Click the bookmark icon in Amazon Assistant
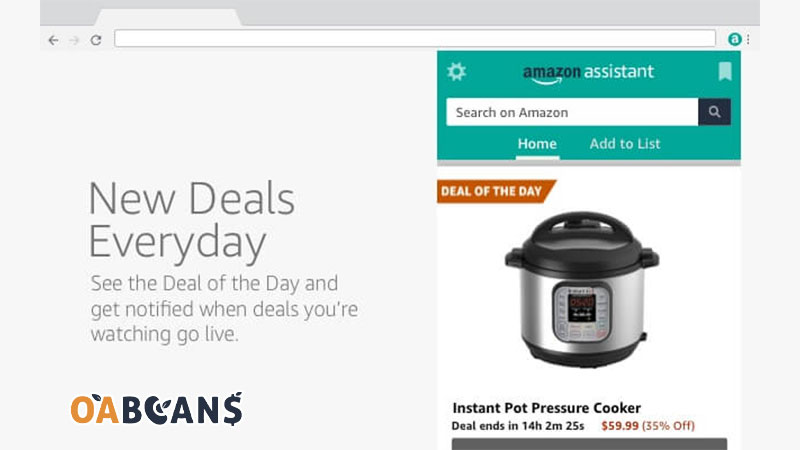Image resolution: width=800 pixels, height=450 pixels. pyautogui.click(x=725, y=71)
